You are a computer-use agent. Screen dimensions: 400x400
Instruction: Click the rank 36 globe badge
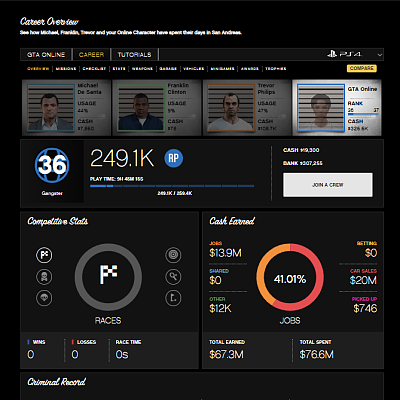[x=52, y=165]
